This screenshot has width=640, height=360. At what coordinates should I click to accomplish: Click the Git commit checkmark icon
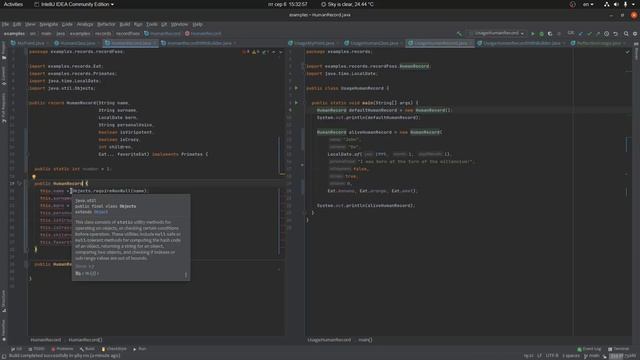[x=589, y=33]
